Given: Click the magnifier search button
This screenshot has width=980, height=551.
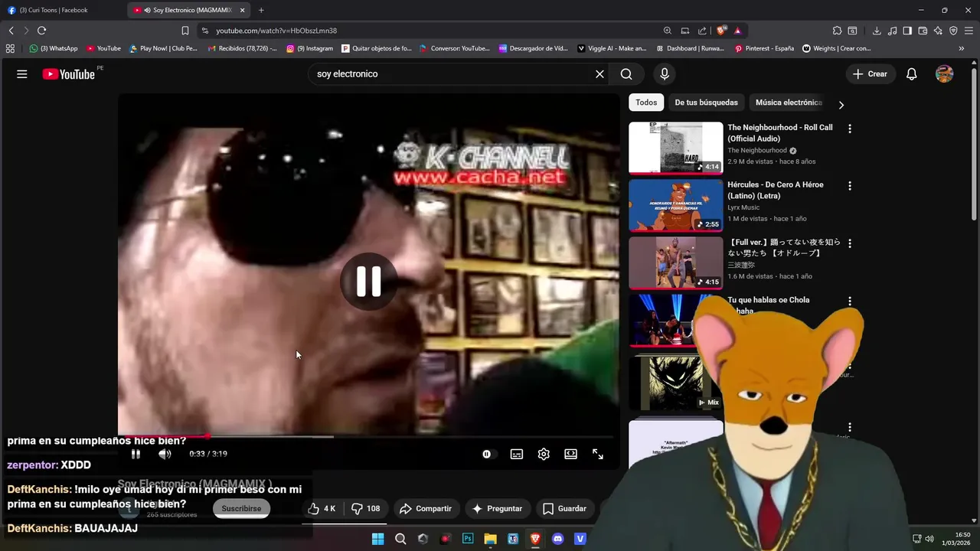Looking at the screenshot, I should 626,74.
